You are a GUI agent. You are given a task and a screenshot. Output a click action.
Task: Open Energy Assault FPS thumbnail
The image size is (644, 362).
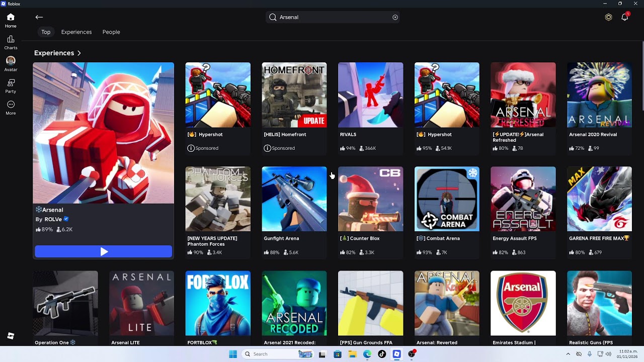pos(523,199)
